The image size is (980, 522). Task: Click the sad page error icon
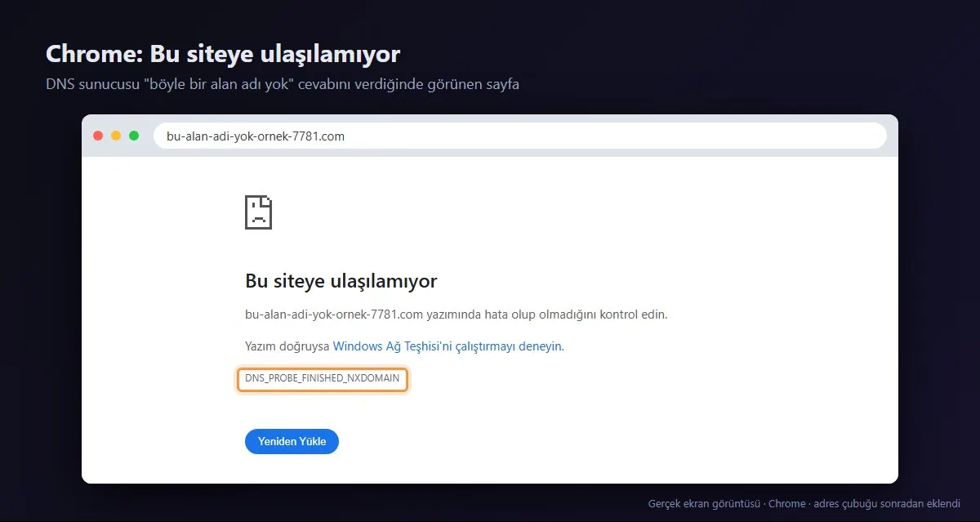click(258, 212)
